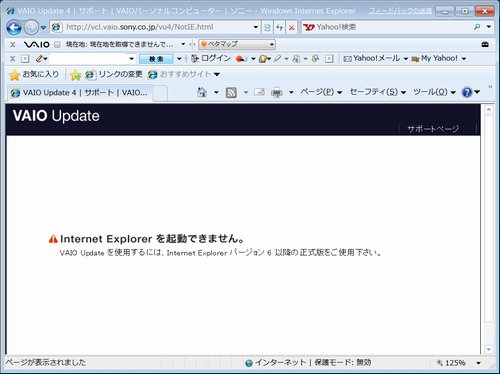The height and width of the screenshot is (374, 500).
Task: Open Yahoo!メール
Action: 372,58
